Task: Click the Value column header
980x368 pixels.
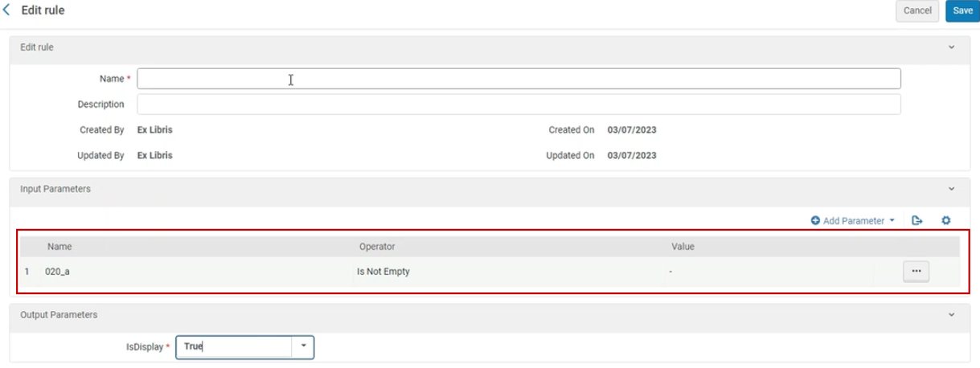Action: [x=683, y=247]
